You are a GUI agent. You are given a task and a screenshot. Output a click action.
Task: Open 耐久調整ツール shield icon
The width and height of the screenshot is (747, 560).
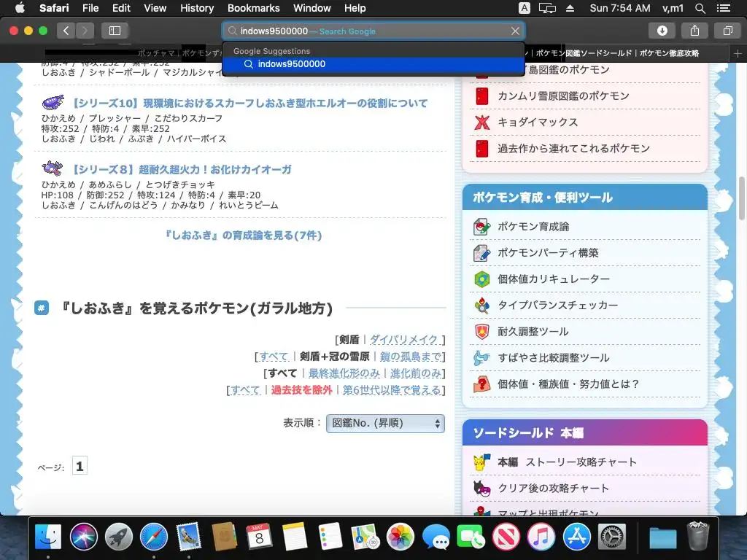point(481,332)
